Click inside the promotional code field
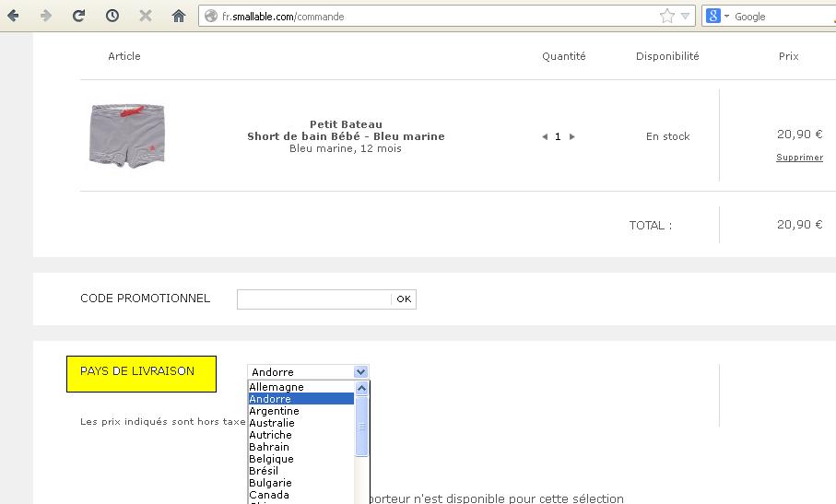This screenshot has height=504, width=836. (314, 299)
